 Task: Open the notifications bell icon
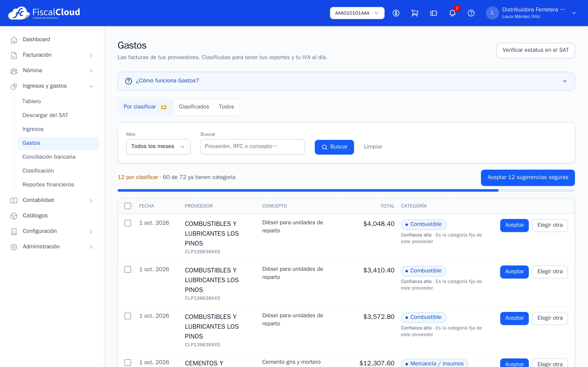[452, 13]
